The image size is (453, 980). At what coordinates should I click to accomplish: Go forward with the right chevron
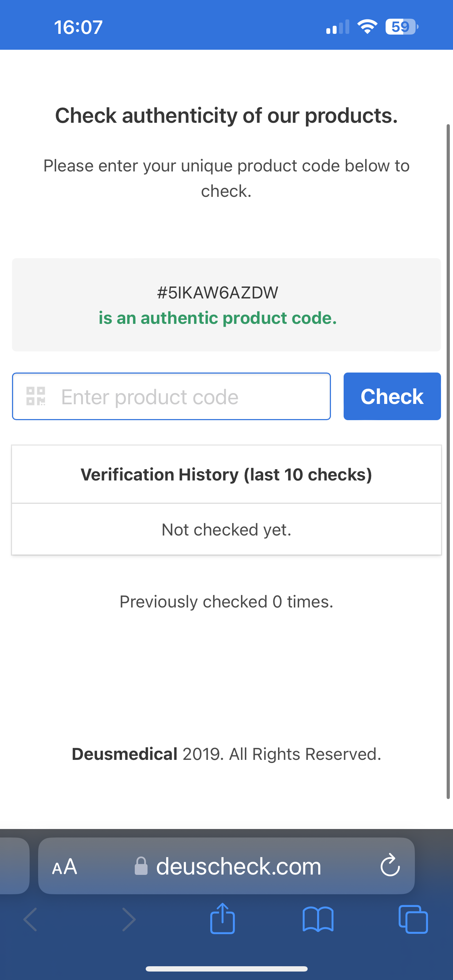tap(128, 920)
